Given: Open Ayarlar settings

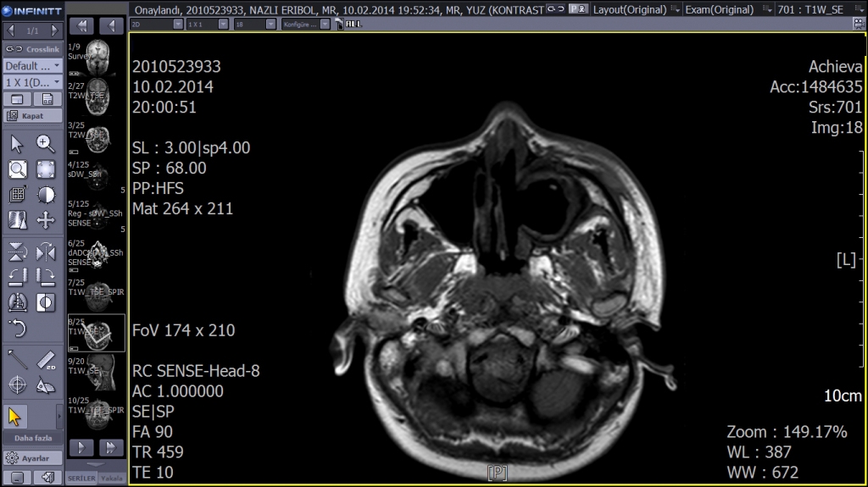Looking at the screenshot, I should [x=33, y=458].
